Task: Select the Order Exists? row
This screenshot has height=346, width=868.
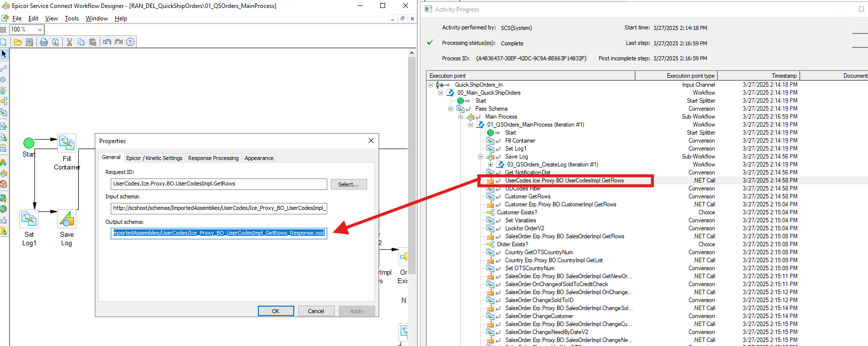Action: pos(512,244)
